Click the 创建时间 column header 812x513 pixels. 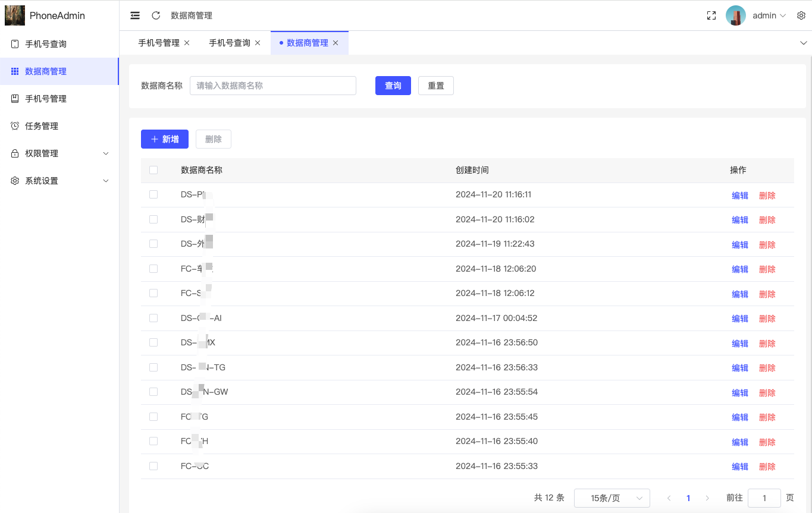(x=472, y=170)
